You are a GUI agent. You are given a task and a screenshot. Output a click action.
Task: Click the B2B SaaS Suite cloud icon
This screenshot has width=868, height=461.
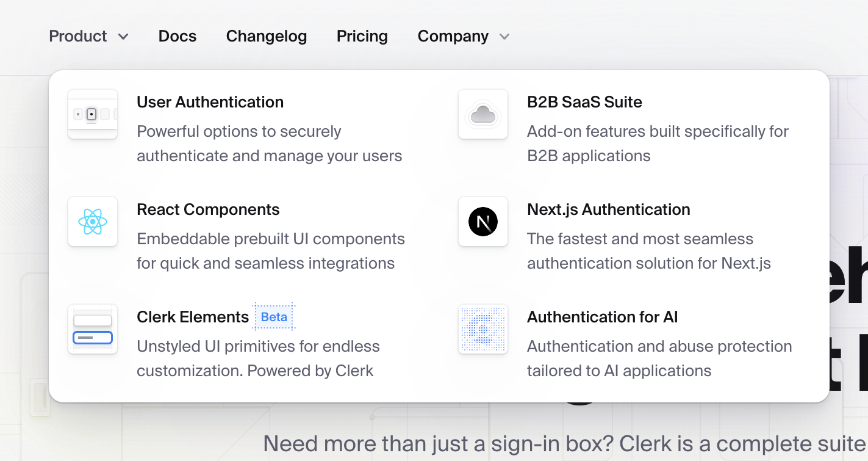pyautogui.click(x=483, y=114)
